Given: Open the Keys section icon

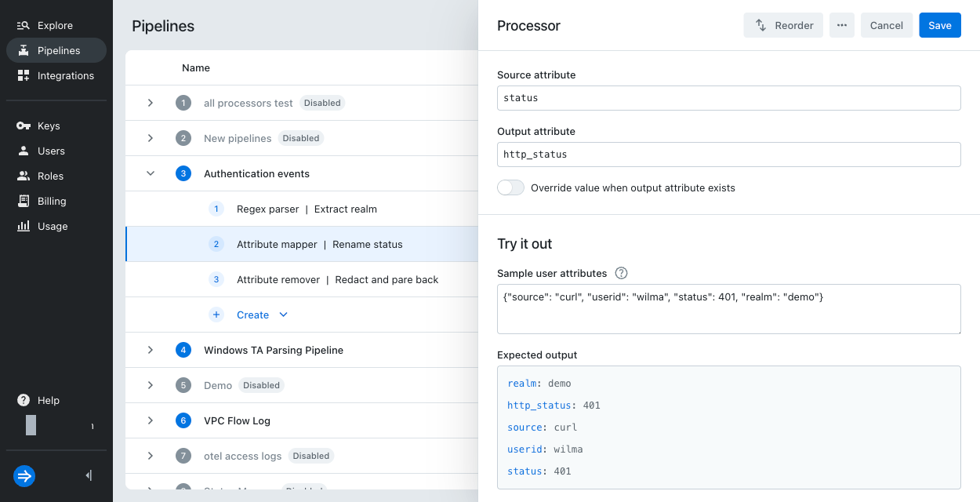Looking at the screenshot, I should point(24,125).
